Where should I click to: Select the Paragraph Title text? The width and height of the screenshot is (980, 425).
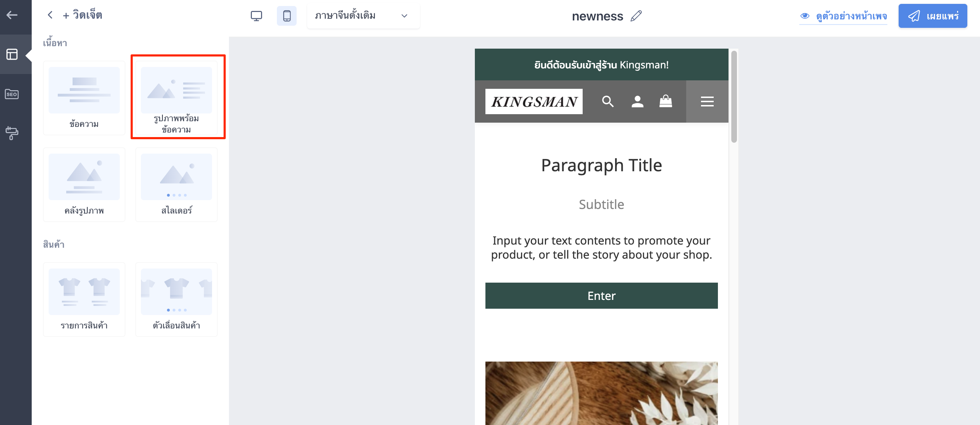coord(601,165)
